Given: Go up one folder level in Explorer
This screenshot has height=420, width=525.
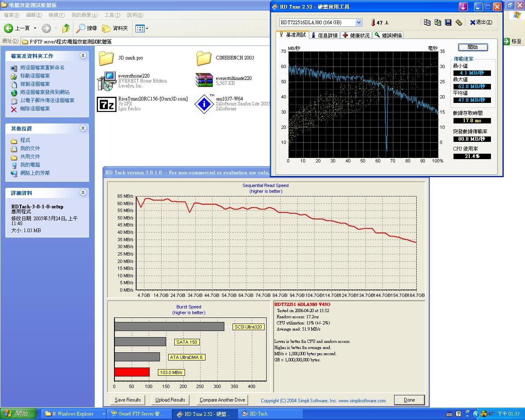Looking at the screenshot, I should 66,28.
